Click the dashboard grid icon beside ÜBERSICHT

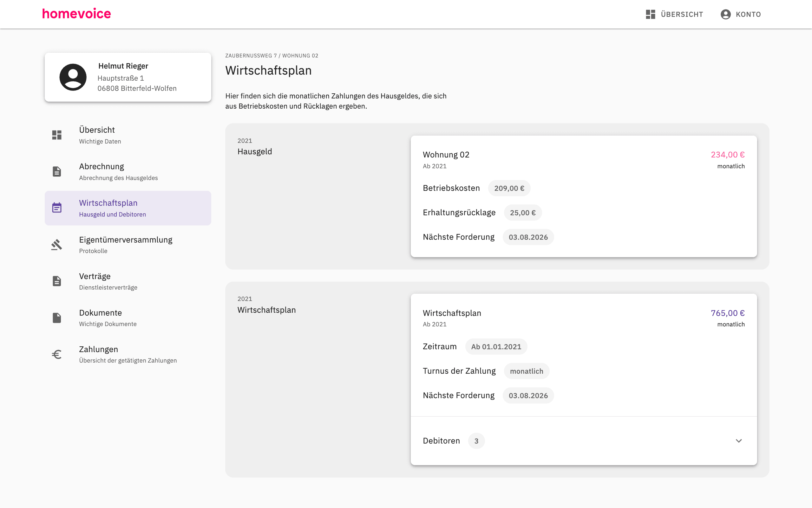(x=650, y=14)
